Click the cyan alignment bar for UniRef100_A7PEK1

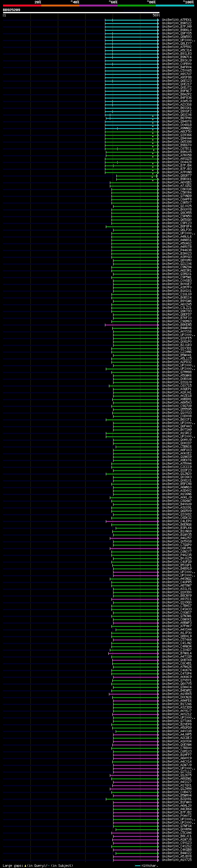(132, 20)
